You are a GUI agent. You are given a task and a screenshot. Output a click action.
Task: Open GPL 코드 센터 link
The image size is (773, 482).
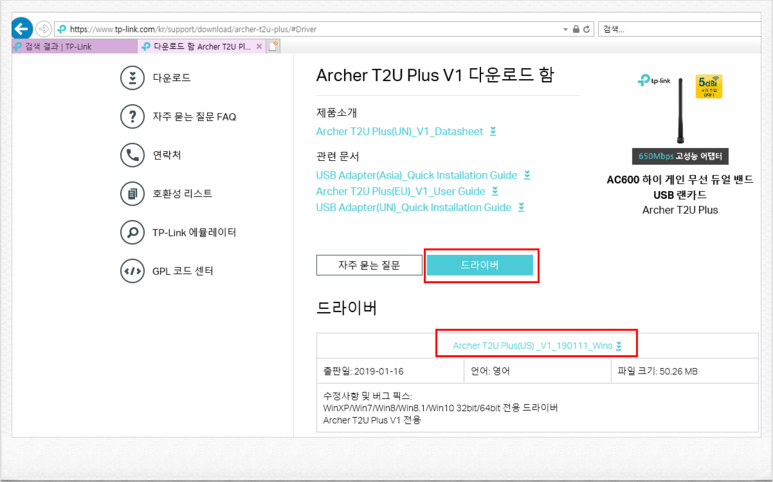point(183,271)
